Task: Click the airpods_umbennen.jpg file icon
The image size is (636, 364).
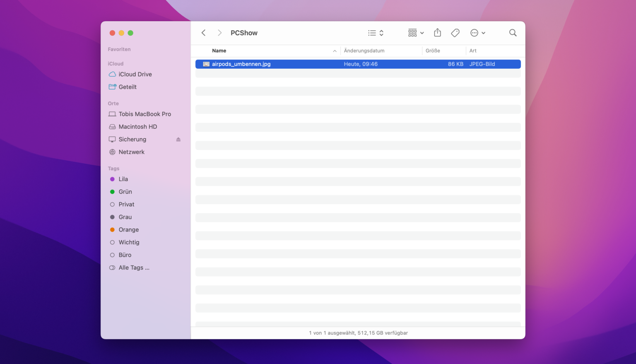Action: click(206, 64)
